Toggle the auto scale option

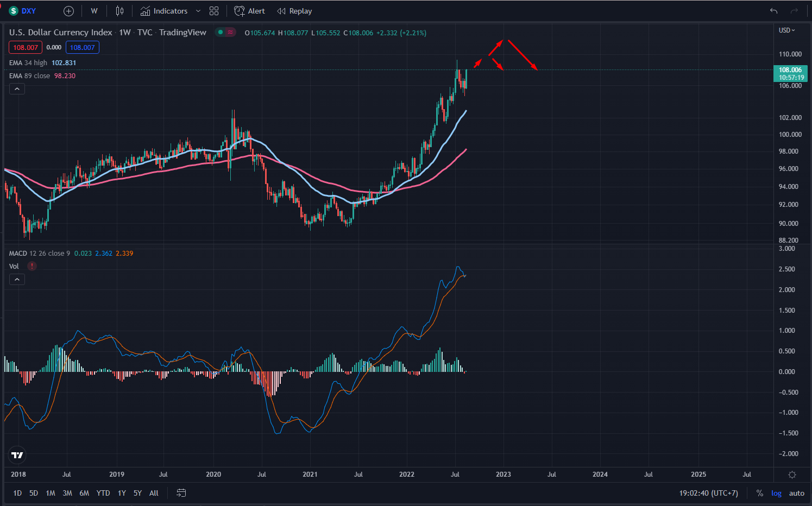[796, 493]
